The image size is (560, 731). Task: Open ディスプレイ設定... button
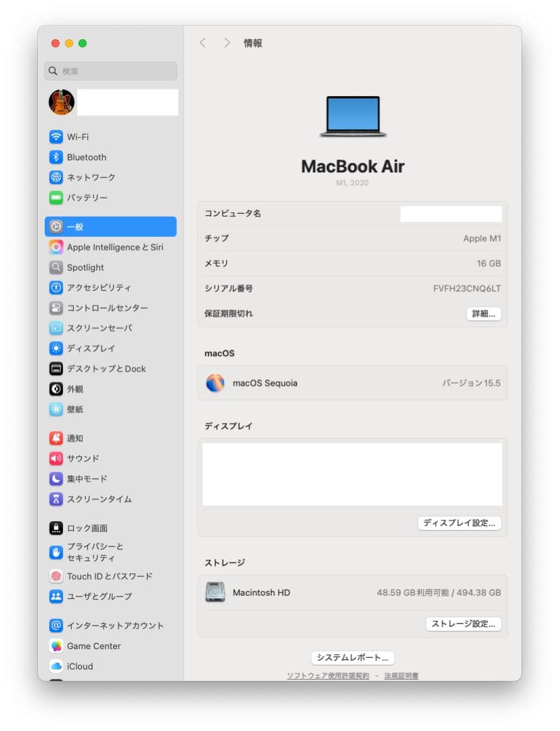(459, 523)
